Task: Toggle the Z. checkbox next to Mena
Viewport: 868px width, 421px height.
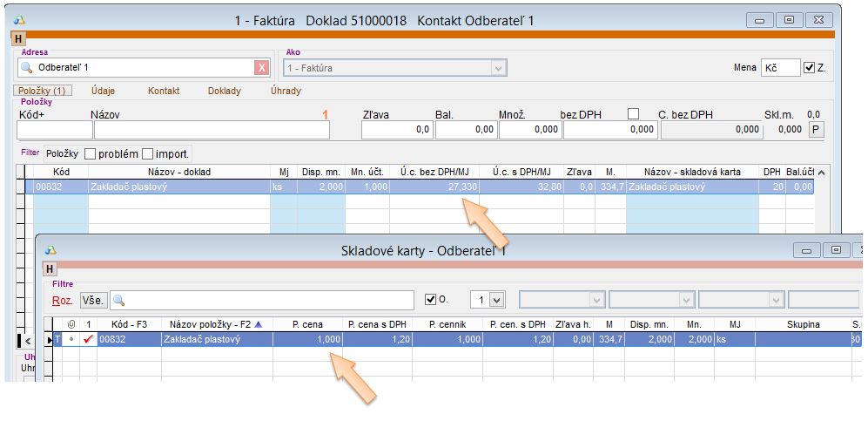Action: [x=810, y=68]
